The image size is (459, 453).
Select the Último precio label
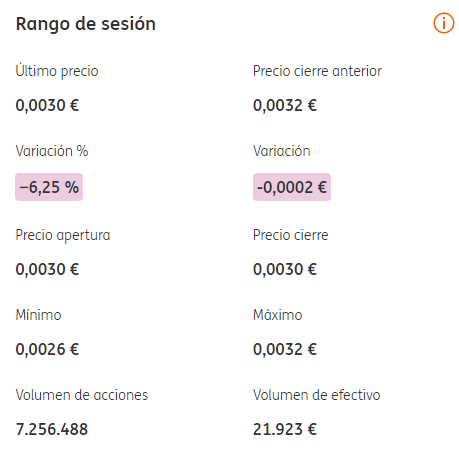click(57, 71)
